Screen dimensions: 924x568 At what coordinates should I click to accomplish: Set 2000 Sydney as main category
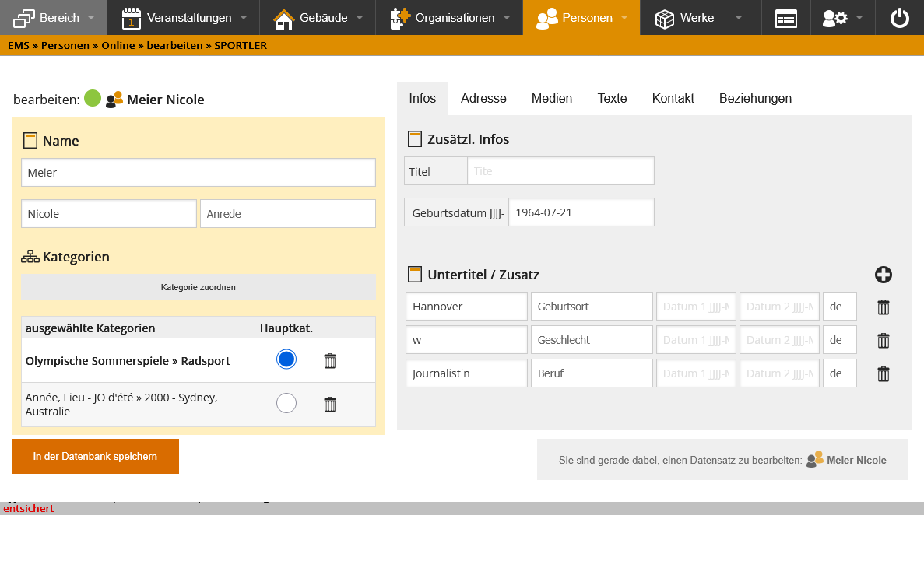click(286, 403)
